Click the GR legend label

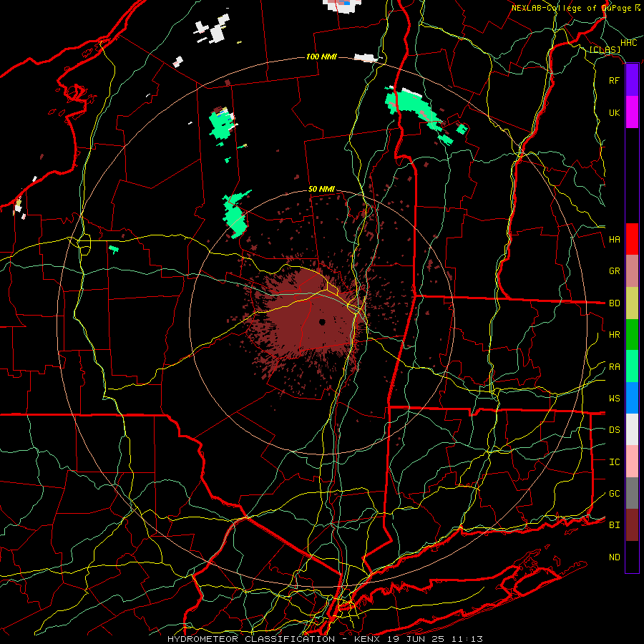point(614,271)
